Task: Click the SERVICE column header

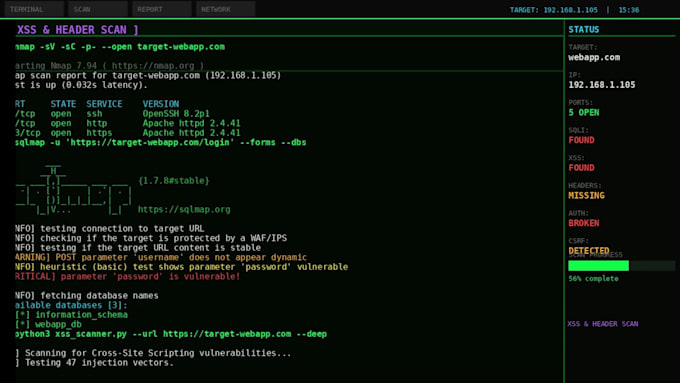Action: (104, 104)
